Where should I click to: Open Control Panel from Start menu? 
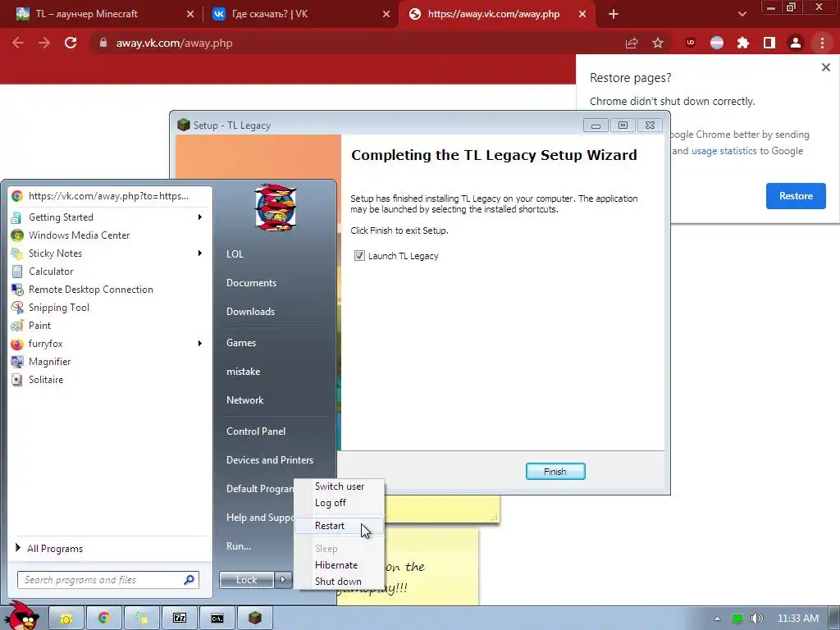[x=256, y=431]
